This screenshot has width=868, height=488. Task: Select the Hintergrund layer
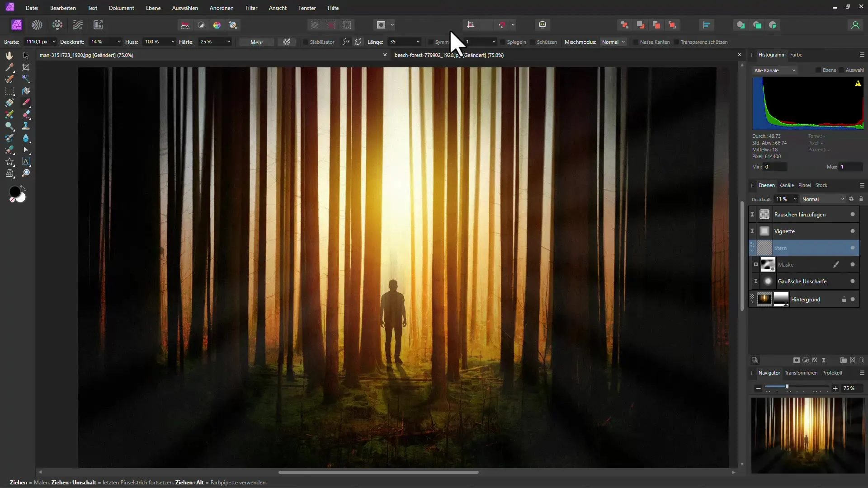804,299
